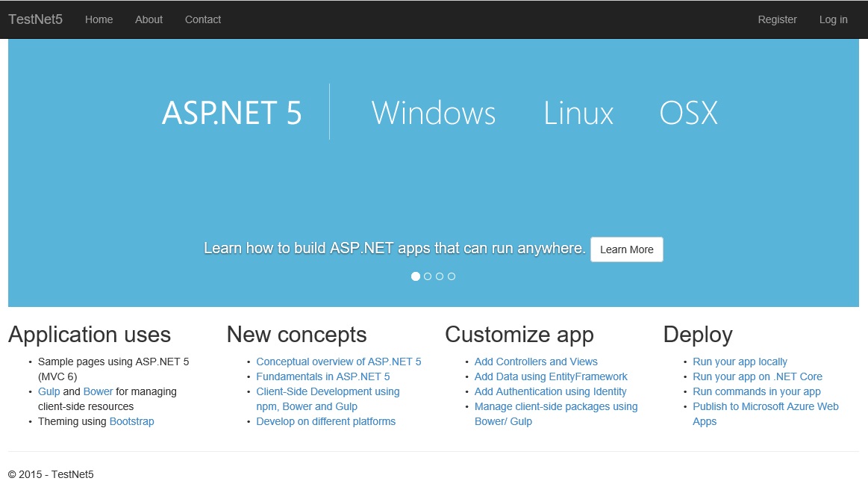Image resolution: width=868 pixels, height=487 pixels.
Task: Open the Contact page in the navbar
Action: pyautogui.click(x=202, y=19)
